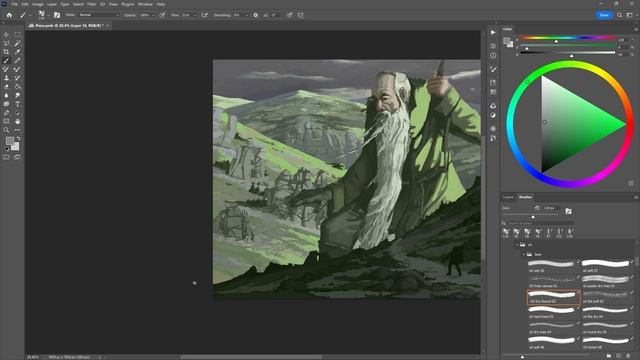Toggle symmetry painting options
640x360 pixels.
(x=300, y=15)
